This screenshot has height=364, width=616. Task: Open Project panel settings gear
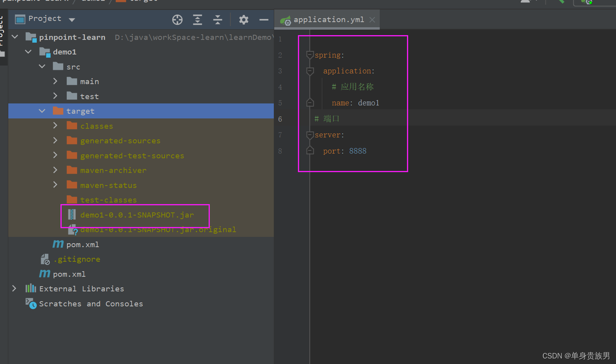pos(244,20)
